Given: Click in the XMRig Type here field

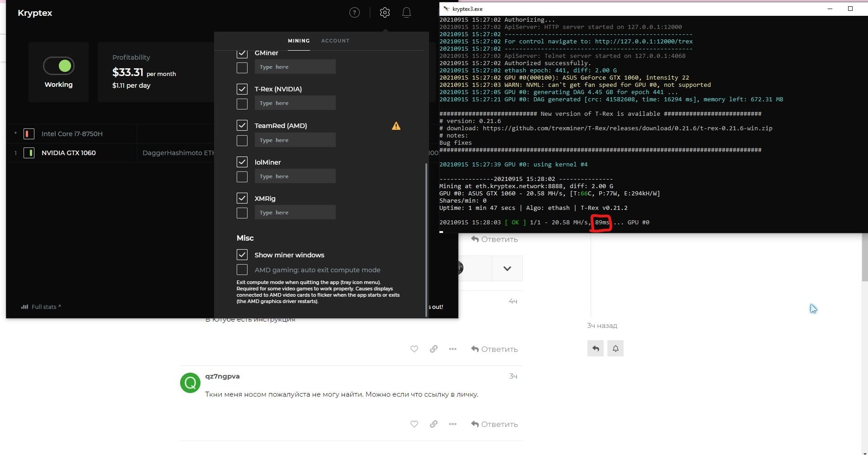Looking at the screenshot, I should [295, 213].
